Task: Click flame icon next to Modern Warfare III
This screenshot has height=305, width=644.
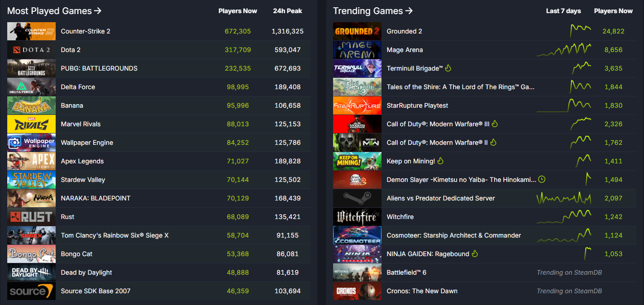Action: tap(495, 124)
